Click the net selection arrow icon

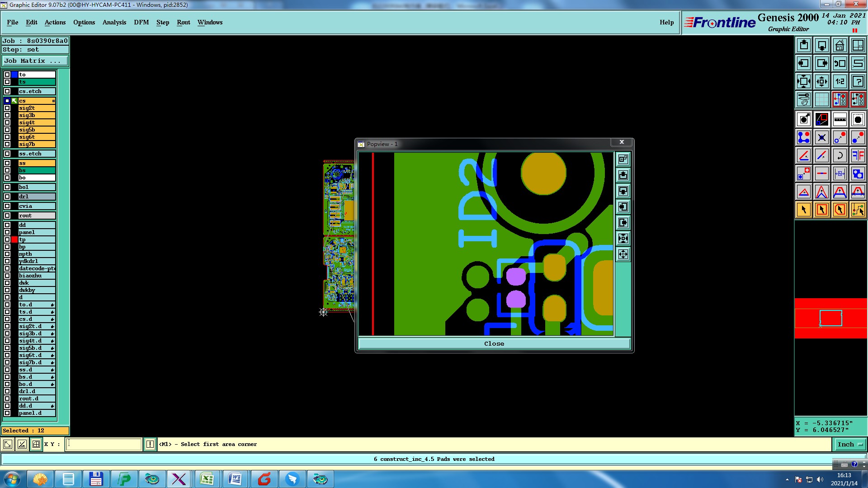858,210
